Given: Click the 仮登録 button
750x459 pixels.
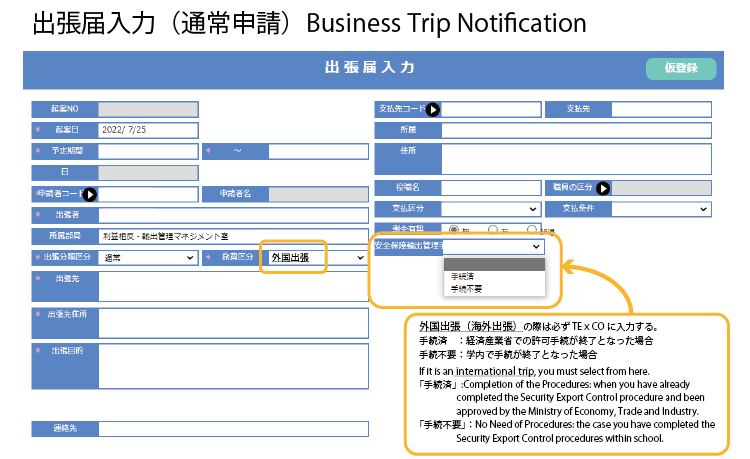Looking at the screenshot, I should coord(681,68).
